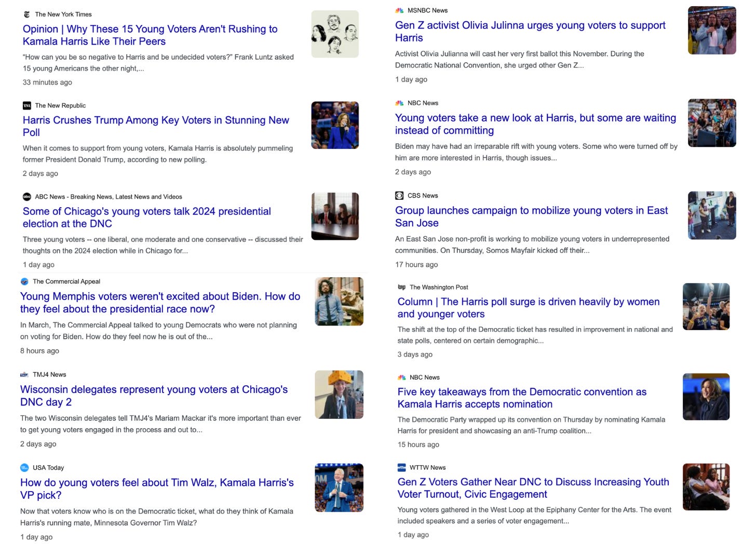
Task: Click the thumbnail for CBS News East San Jose article
Action: click(x=712, y=215)
